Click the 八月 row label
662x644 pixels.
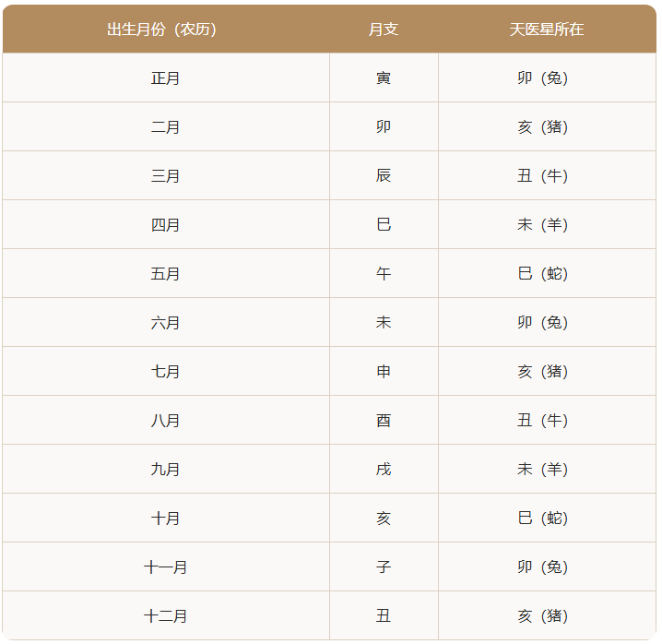click(x=166, y=421)
